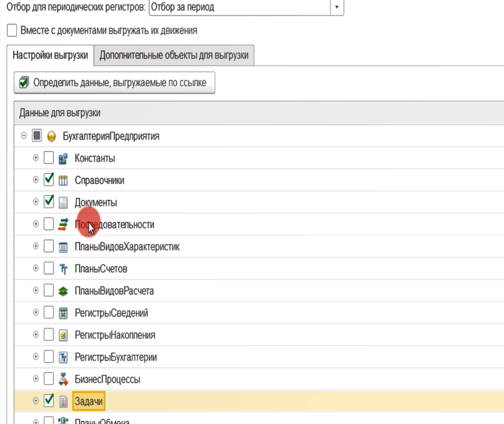Image resolution: width=504 pixels, height=424 pixels.
Task: Open 'Дополнительные объекты для выгрузки' tab
Action: pyautogui.click(x=174, y=55)
